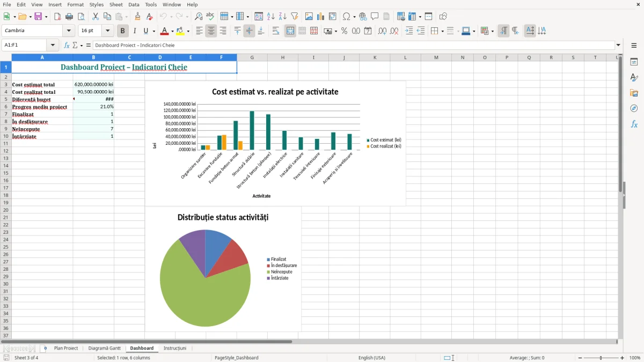Open Background Color dropdown arrow
Screen dimensions: 644x362
(188, 31)
